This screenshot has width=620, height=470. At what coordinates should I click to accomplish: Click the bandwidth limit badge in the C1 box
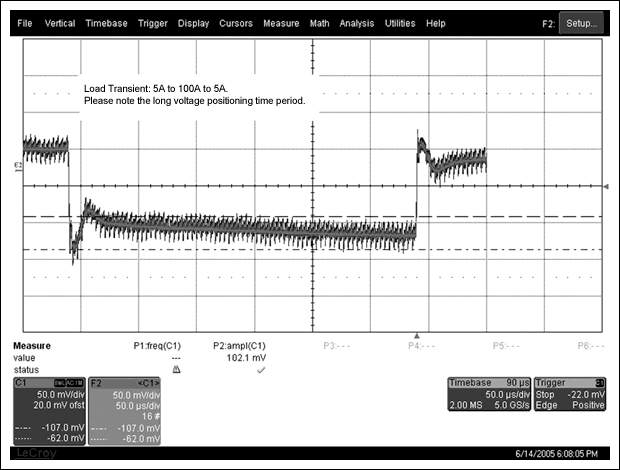tap(59, 383)
